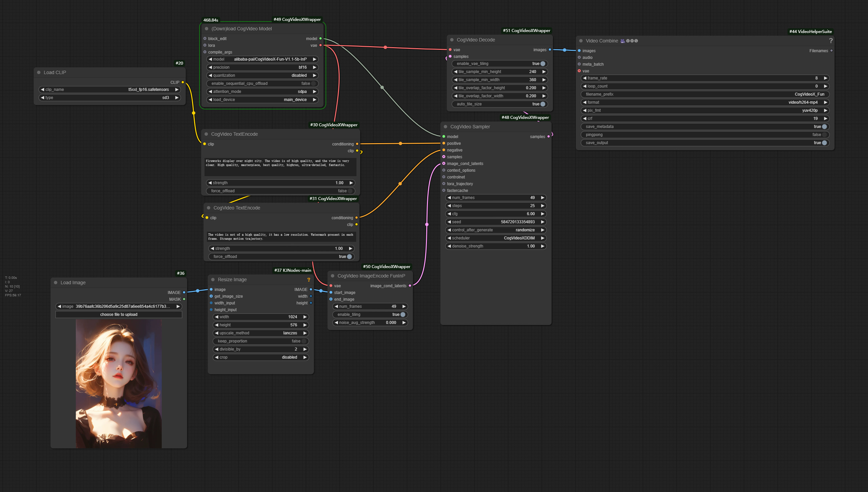868x492 pixels.
Task: Collapse the Load Image node via its title dot
Action: [x=56, y=283]
